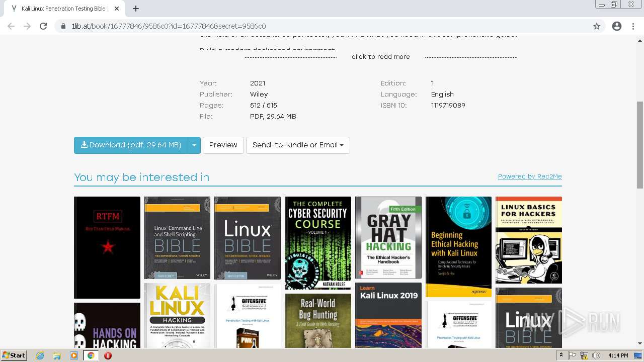This screenshot has width=644, height=362.
Task: Open Learn Kali Linux 2019 book
Action: coord(388,315)
